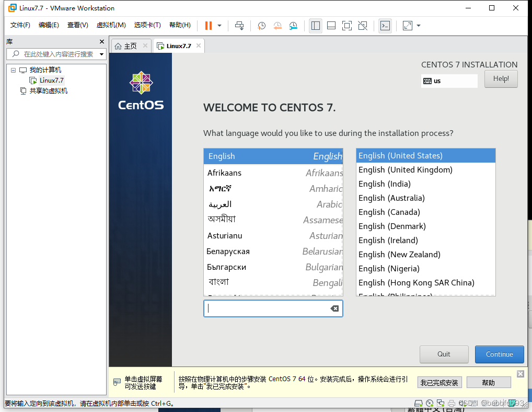Select Bengali in the language list
The image size is (532, 412).
[x=273, y=282]
